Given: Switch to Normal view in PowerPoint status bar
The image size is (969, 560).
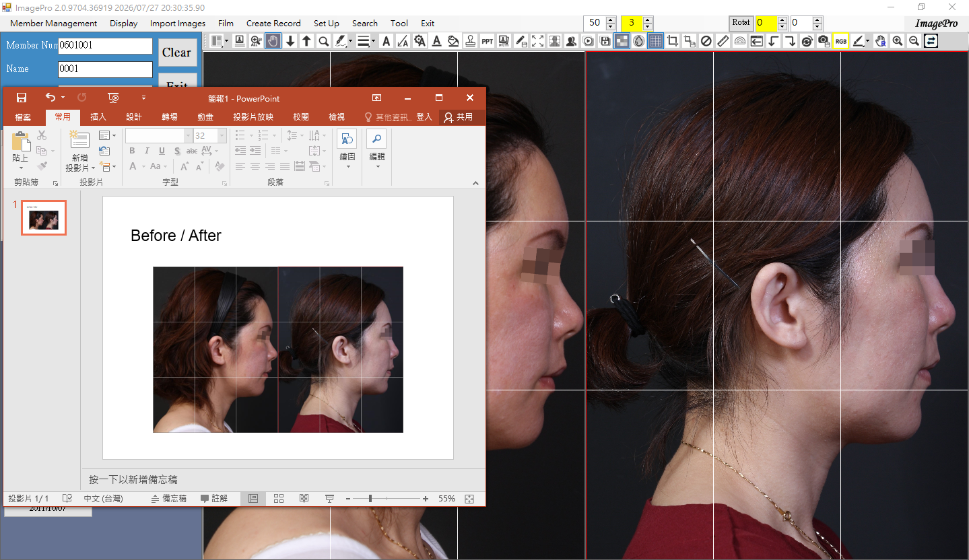Looking at the screenshot, I should pos(253,499).
